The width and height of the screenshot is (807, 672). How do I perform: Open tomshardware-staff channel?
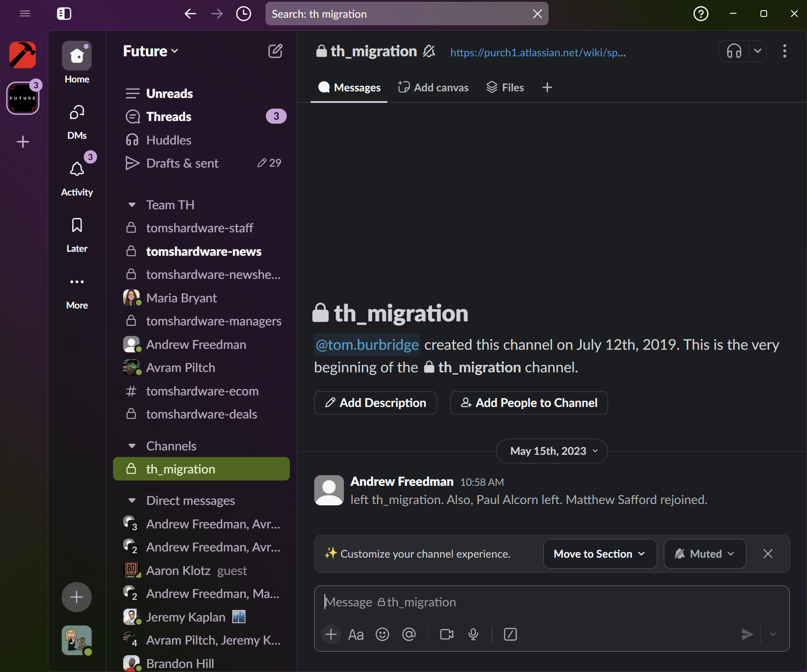(x=202, y=228)
